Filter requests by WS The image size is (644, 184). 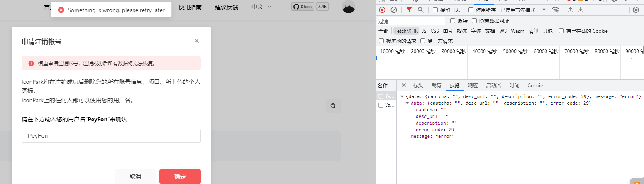click(503, 31)
